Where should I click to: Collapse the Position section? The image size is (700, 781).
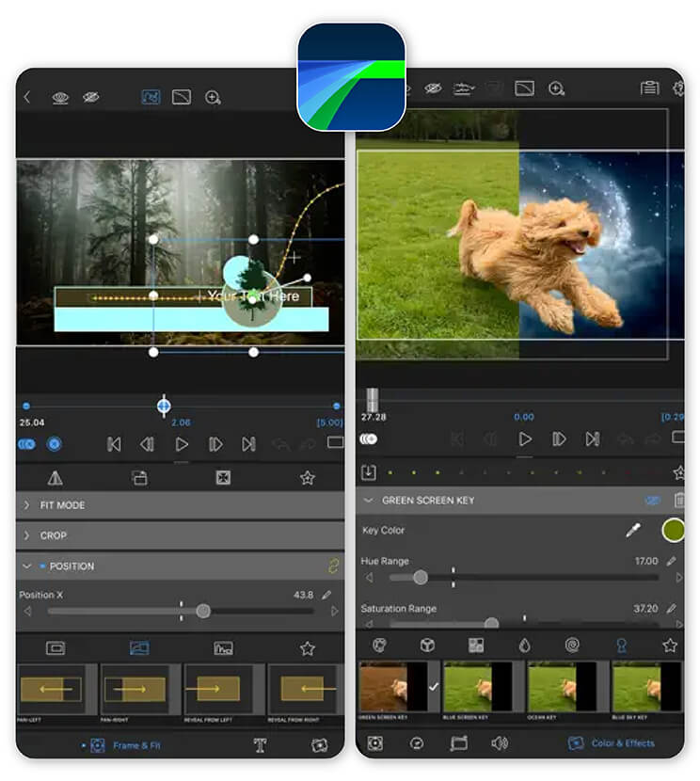coord(26,566)
